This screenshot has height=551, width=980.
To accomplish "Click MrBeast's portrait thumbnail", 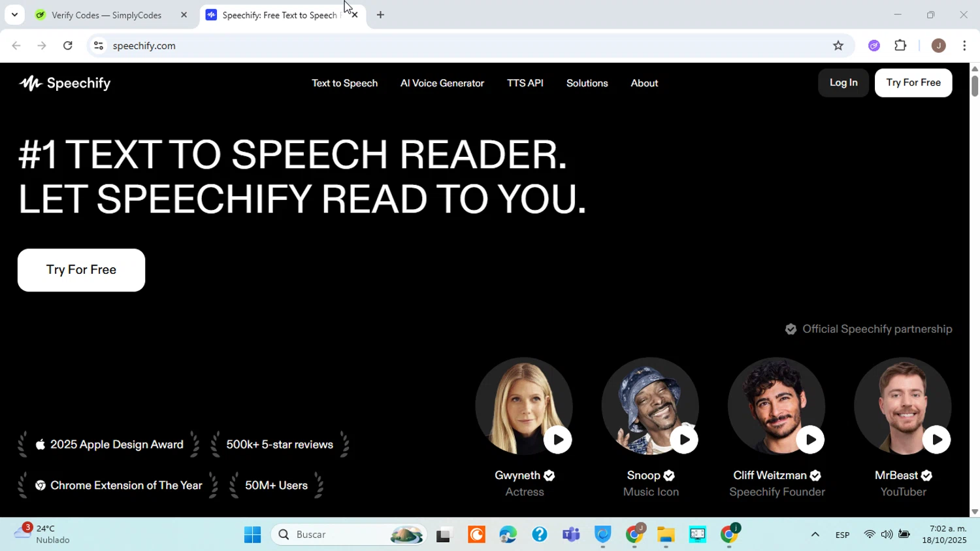I will [903, 406].
